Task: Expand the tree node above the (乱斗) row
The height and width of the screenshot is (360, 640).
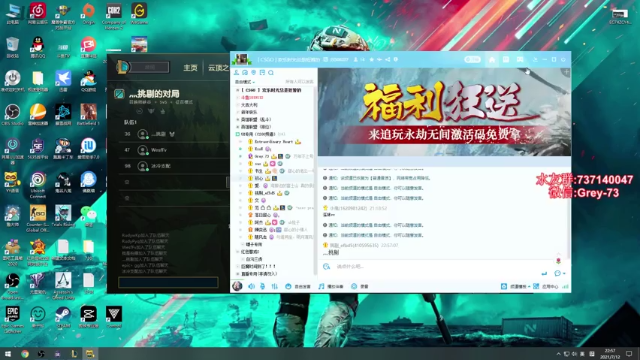Action: pyautogui.click(x=238, y=112)
